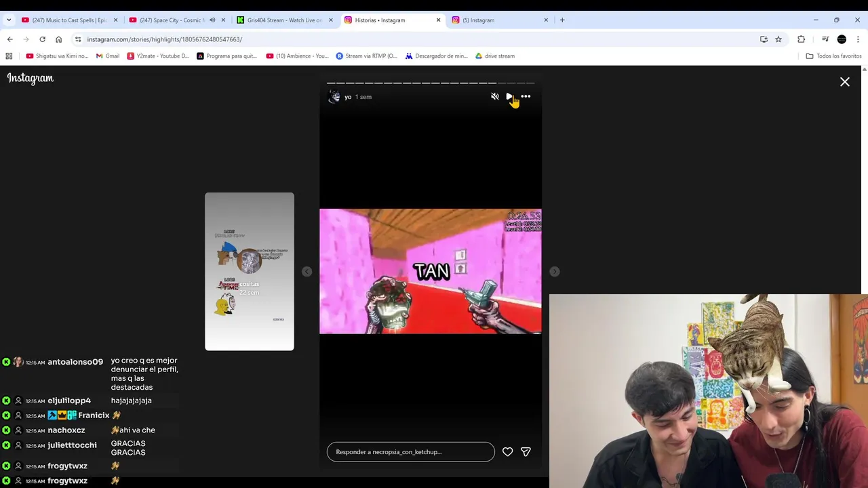The height and width of the screenshot is (488, 868).
Task: Switch to Music to Cast Spells tab
Action: click(70, 20)
